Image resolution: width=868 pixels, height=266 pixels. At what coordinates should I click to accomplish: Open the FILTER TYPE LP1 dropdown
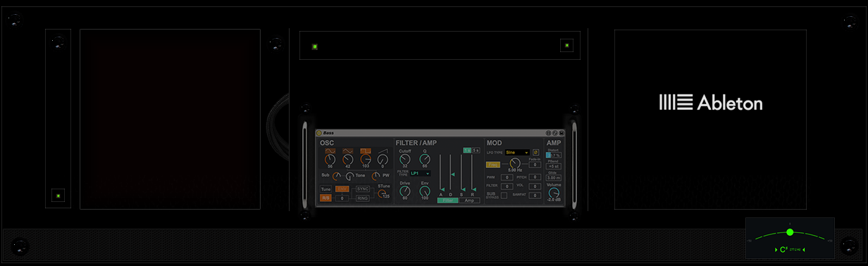(421, 173)
